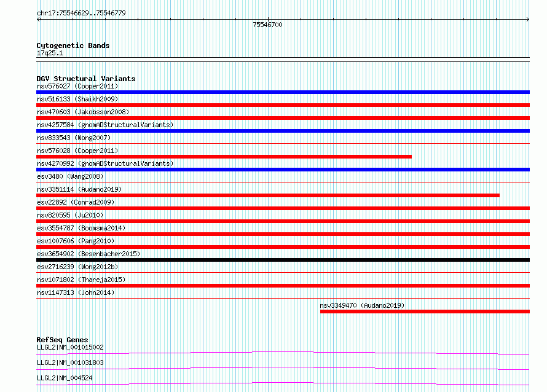Screen dimensions: 547x392
Task: Click the blue bar under nsv4257584
Action: (x=283, y=131)
